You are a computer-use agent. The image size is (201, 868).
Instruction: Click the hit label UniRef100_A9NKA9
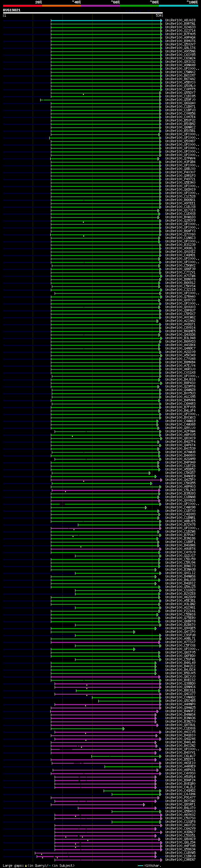(x=180, y=65)
